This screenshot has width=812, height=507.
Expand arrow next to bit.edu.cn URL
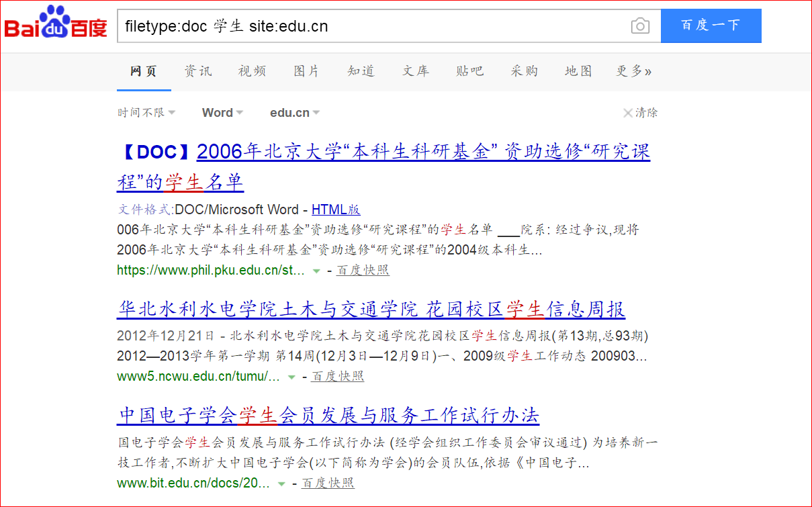[282, 484]
